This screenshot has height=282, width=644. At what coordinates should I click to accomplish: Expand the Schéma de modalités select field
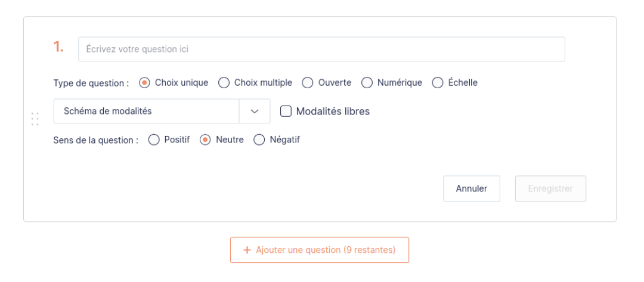[146, 111]
